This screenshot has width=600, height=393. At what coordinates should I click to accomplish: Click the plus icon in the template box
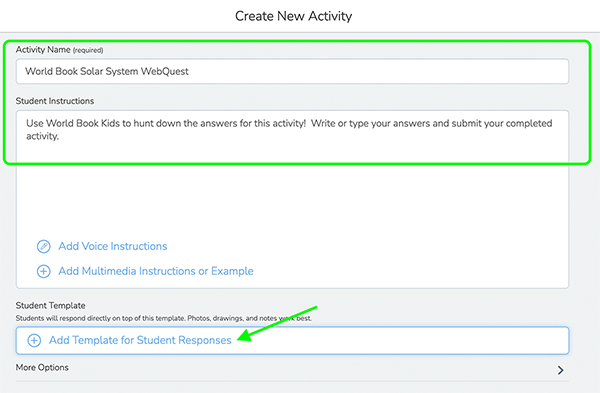(34, 340)
